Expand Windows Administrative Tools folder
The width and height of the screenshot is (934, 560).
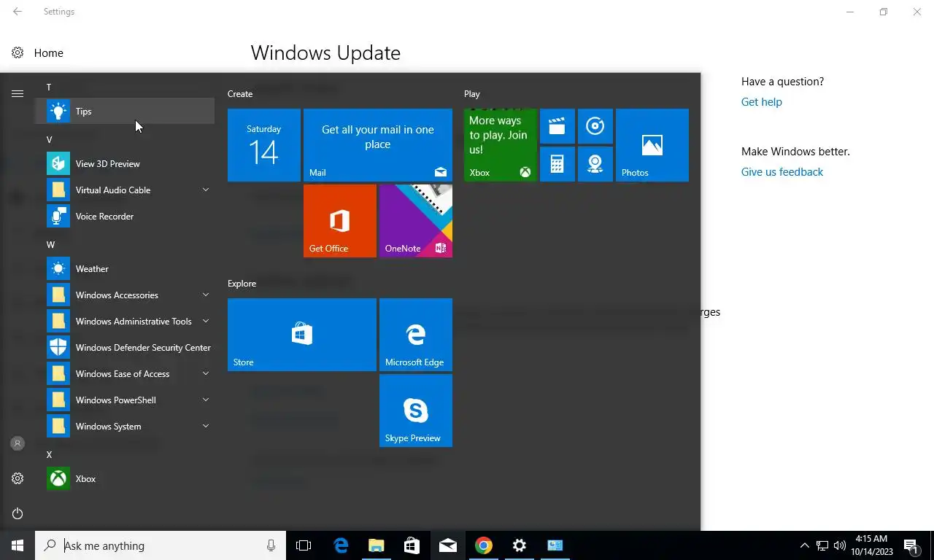[125, 322]
